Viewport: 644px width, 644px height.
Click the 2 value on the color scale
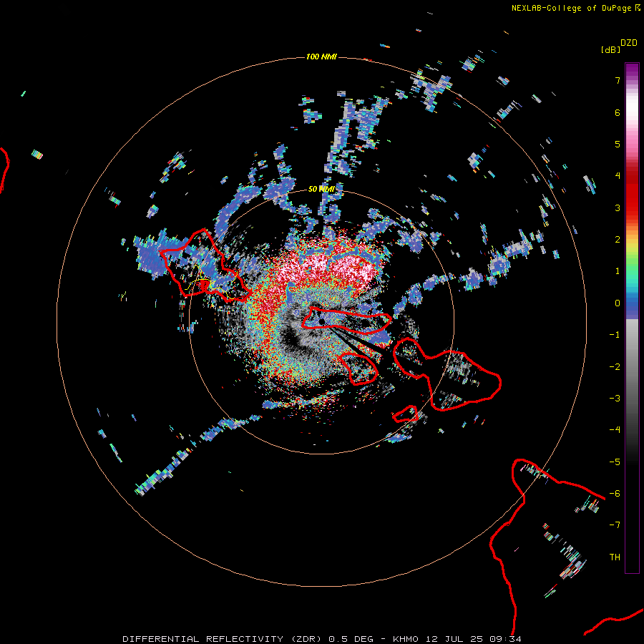coord(618,240)
